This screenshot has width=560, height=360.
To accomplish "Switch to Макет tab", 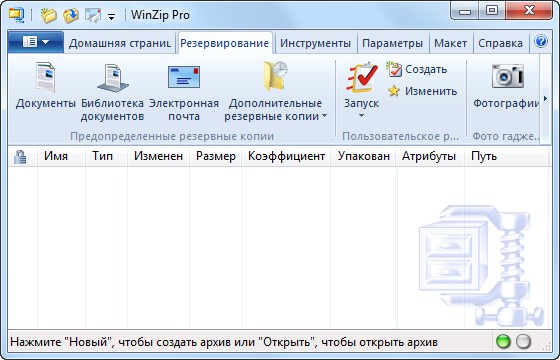I will pos(450,43).
